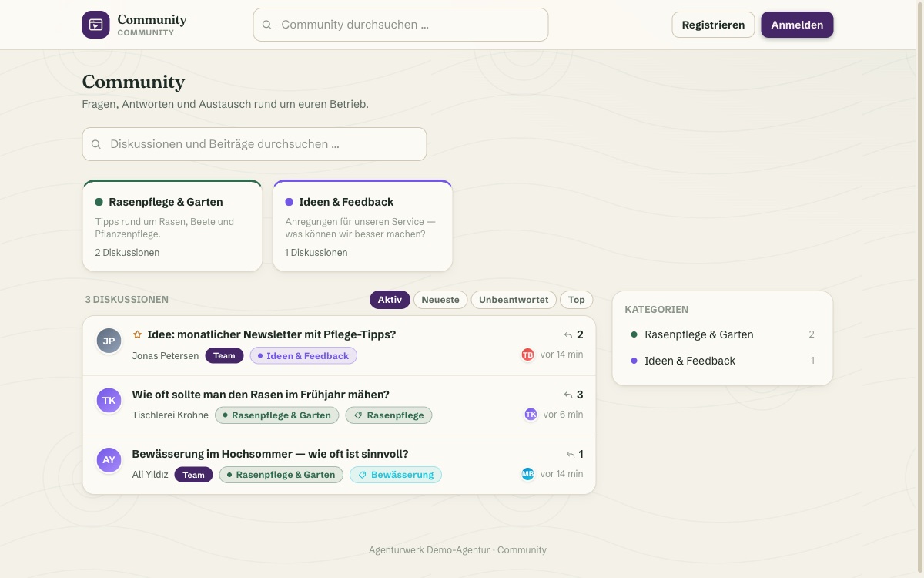Click the tag icon in the Rasenpflege tag

pos(358,415)
